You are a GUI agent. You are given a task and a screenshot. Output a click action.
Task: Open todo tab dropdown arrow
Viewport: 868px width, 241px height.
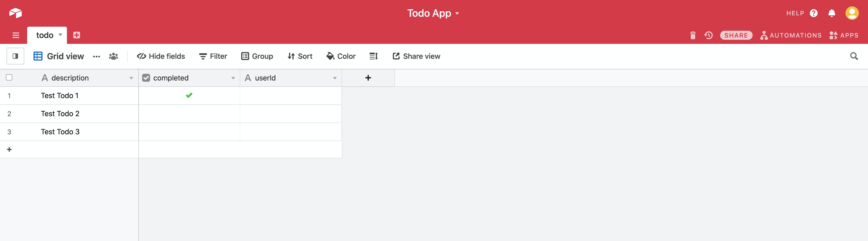pyautogui.click(x=60, y=35)
